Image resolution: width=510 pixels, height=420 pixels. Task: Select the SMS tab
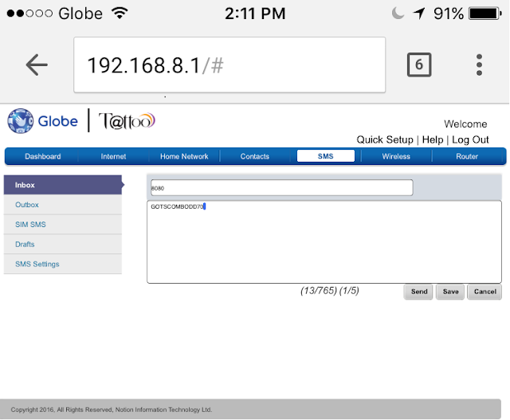click(326, 156)
